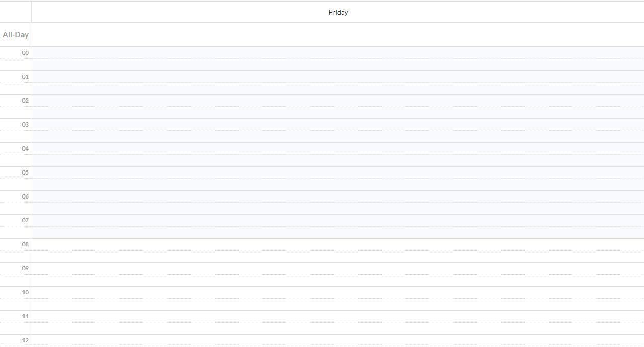Image resolution: width=644 pixels, height=347 pixels.
Task: Select the 01:00 time slot
Action: (338, 77)
